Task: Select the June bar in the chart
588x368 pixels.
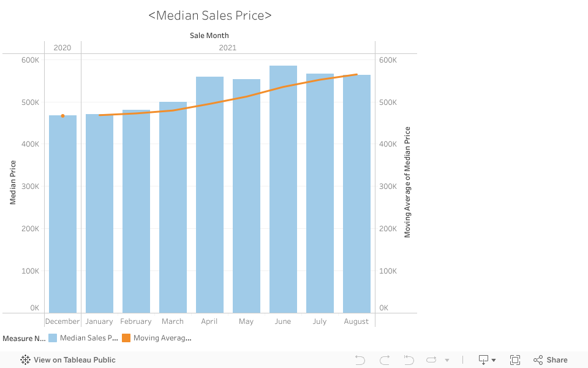Action: coord(283,189)
